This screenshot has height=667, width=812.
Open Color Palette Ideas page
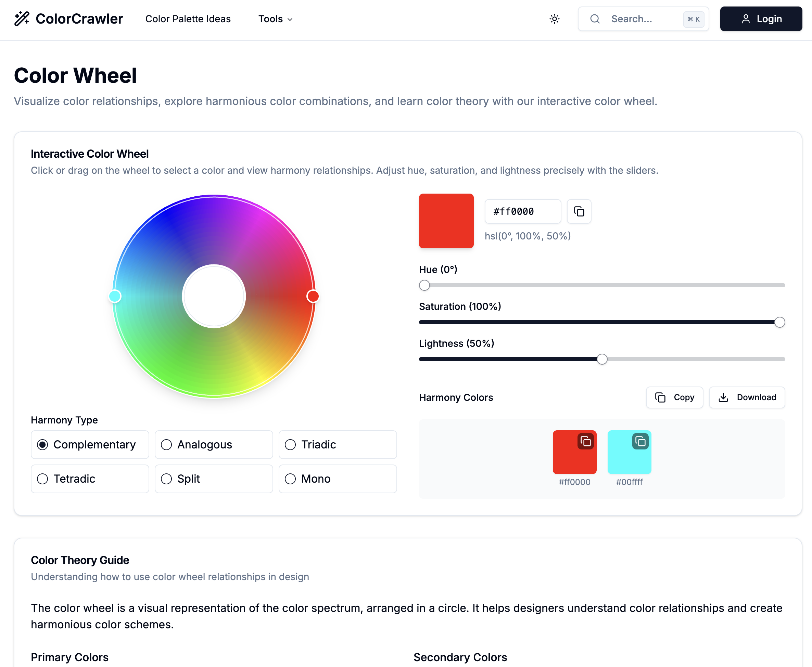pyautogui.click(x=188, y=19)
